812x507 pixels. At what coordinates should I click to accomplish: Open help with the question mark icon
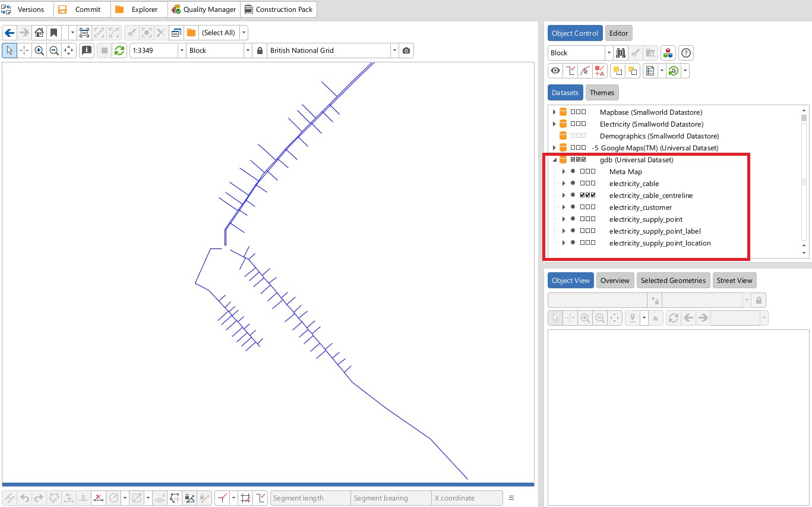686,53
